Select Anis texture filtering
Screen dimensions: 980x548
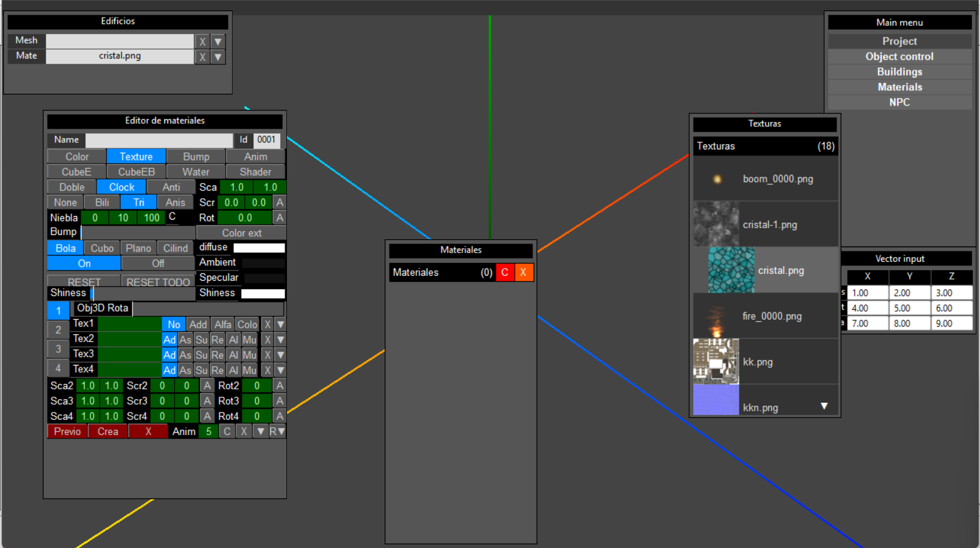click(175, 203)
